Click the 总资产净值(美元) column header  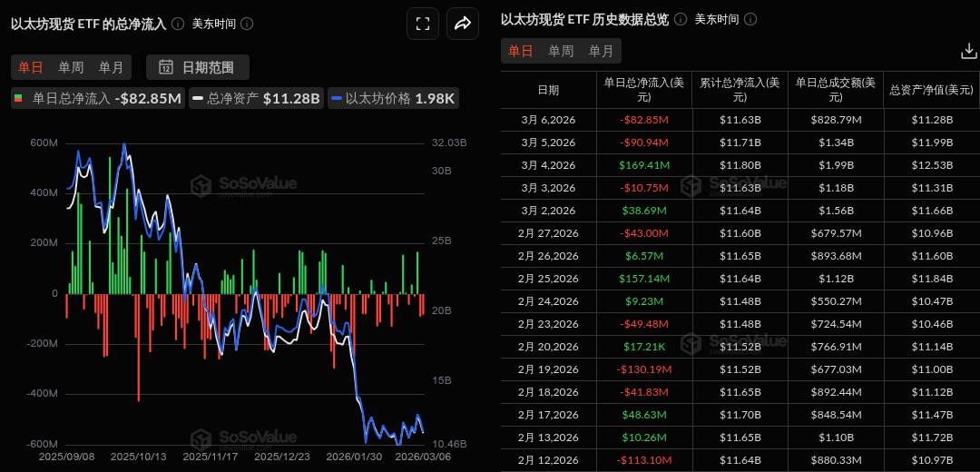pos(931,90)
